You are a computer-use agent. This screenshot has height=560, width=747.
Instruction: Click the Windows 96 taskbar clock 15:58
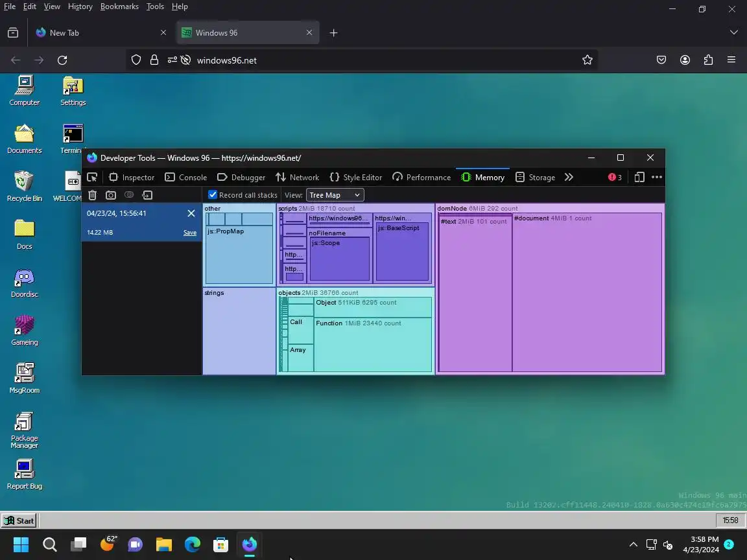[x=730, y=520]
